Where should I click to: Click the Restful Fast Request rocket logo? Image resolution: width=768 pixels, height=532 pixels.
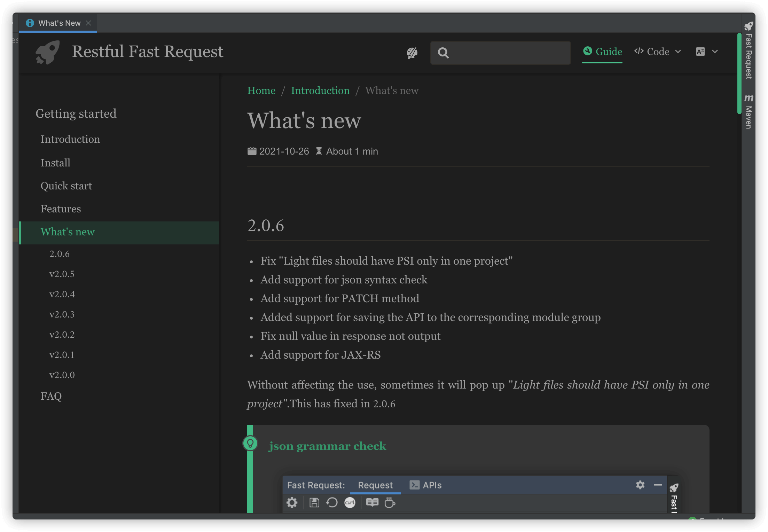pos(48,52)
